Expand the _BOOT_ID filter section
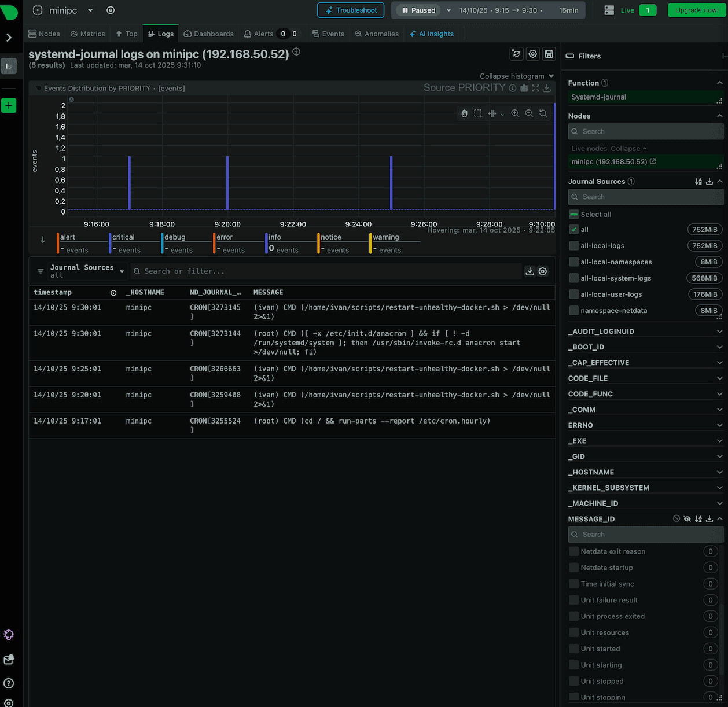Viewport: 728px width, 707px height. pyautogui.click(x=719, y=347)
